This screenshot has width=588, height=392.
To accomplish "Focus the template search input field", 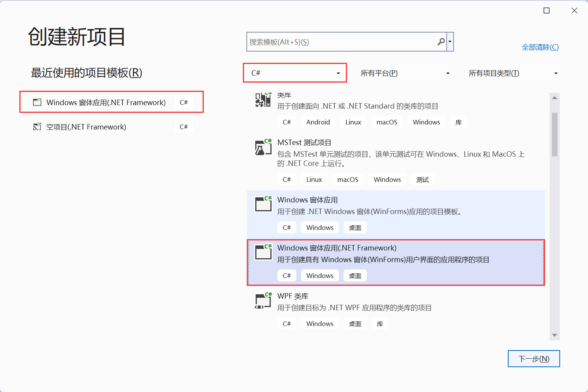I will point(346,41).
